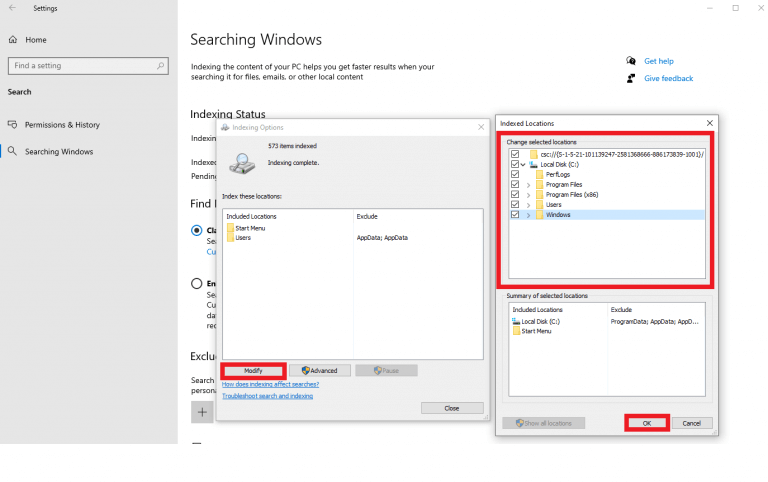Click the Windows folder icon in tree
This screenshot has height=482, width=768.
pos(540,215)
